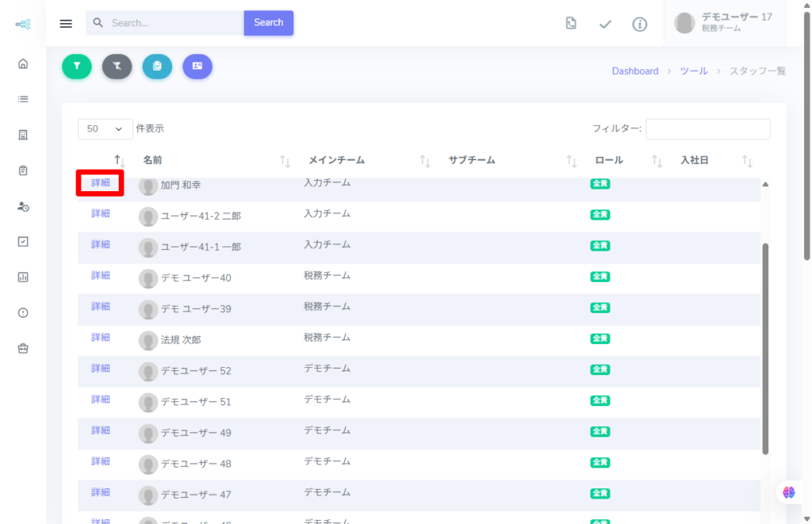This screenshot has width=812, height=524.
Task: Click the teal document icon button
Action: pos(157,67)
